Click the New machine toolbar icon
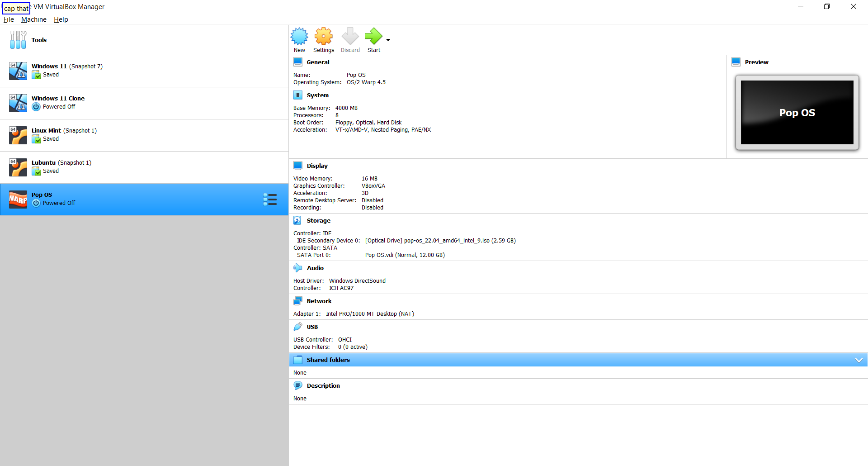 pos(299,36)
